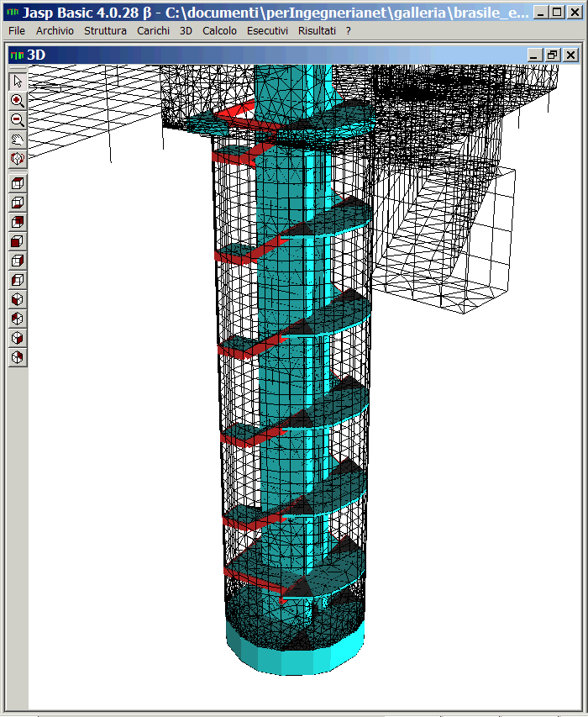Set isometric view with front-right face red
The width and height of the screenshot is (588, 717).
tap(18, 338)
